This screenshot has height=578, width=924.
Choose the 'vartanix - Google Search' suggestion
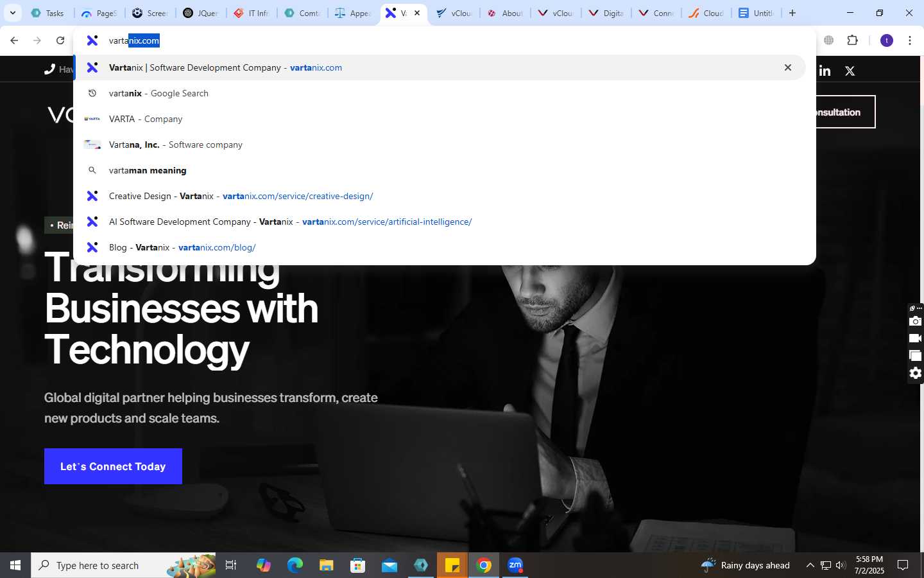pos(440,93)
